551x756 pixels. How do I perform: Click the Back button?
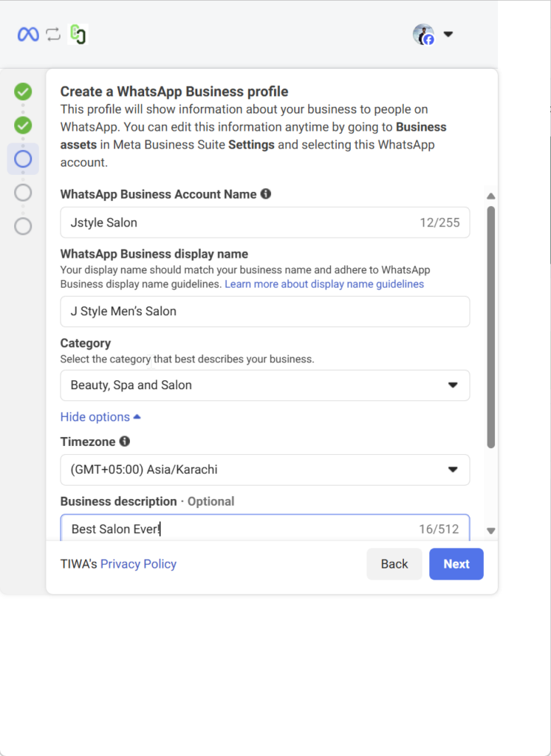(394, 564)
